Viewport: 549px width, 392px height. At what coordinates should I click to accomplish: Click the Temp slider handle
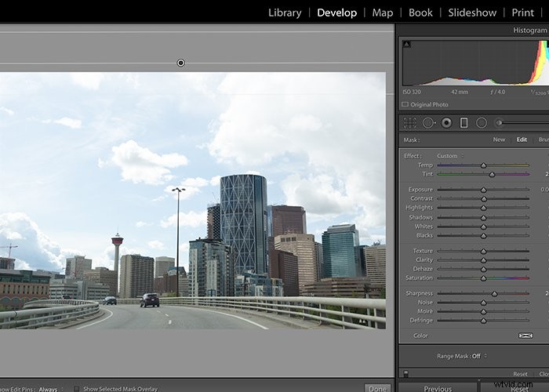click(484, 165)
